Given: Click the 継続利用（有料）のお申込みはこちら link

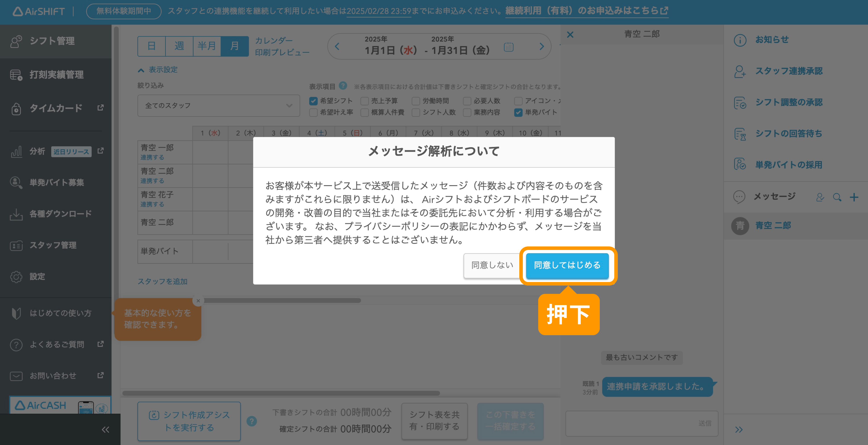Looking at the screenshot, I should tap(587, 11).
